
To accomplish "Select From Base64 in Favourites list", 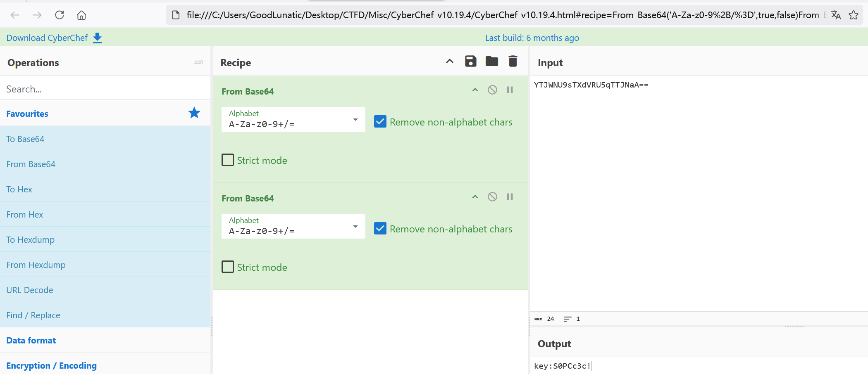I will 105,164.
